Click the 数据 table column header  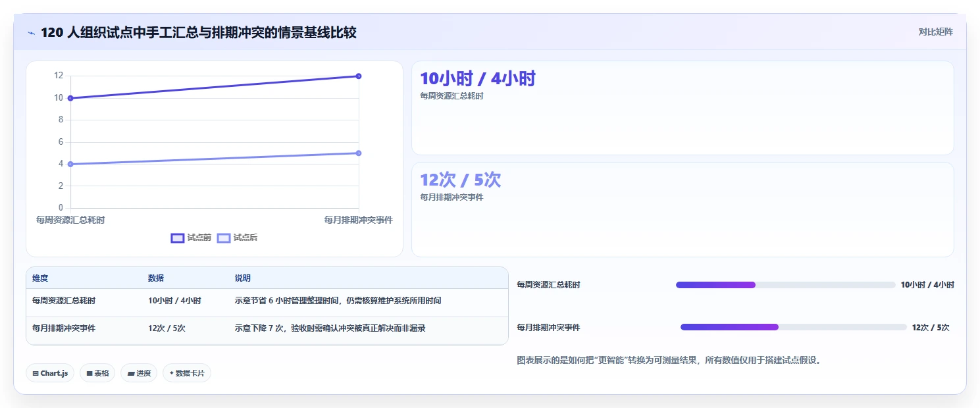click(x=156, y=278)
